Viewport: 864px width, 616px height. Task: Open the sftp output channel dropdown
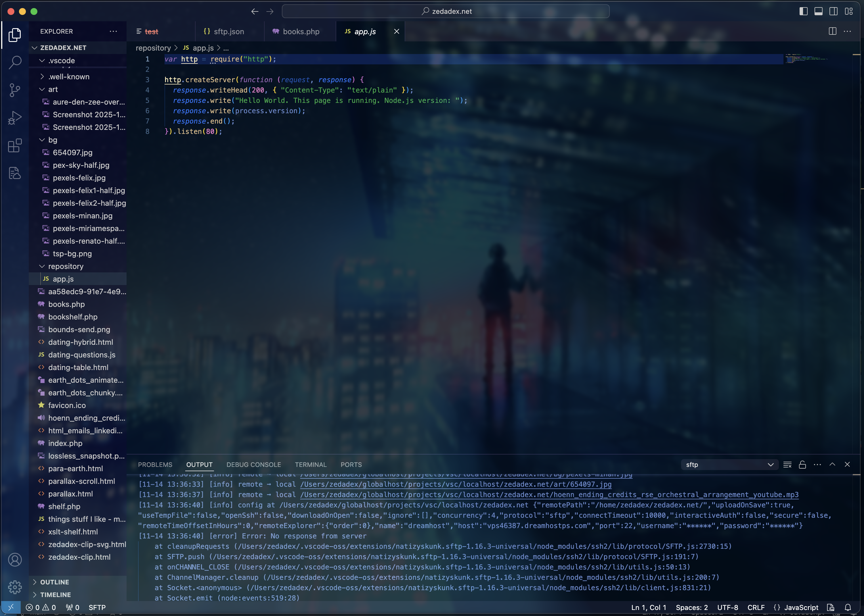click(x=729, y=465)
